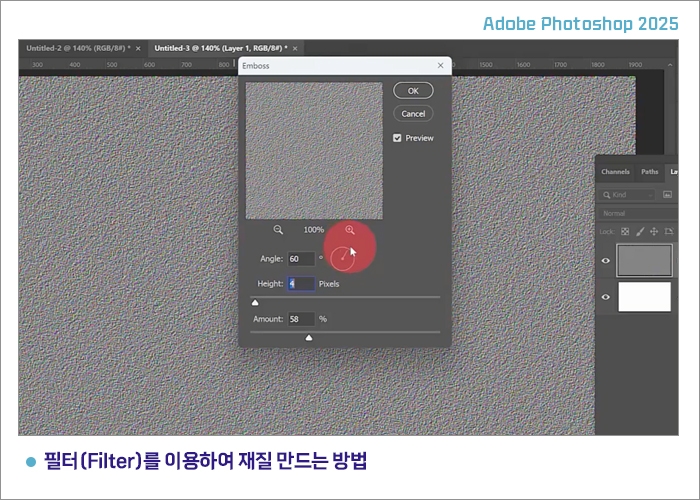Hide the gray Layer 1 visibility eye

coord(606,261)
